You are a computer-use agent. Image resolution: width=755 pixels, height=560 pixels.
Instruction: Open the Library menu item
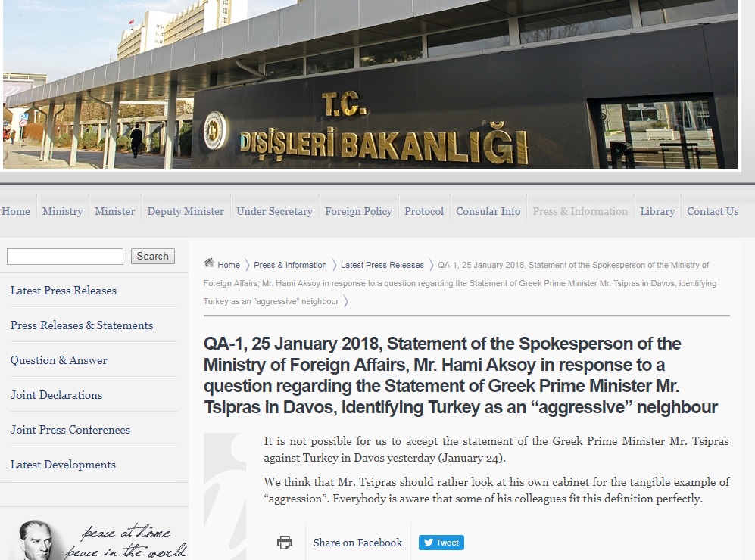657,211
